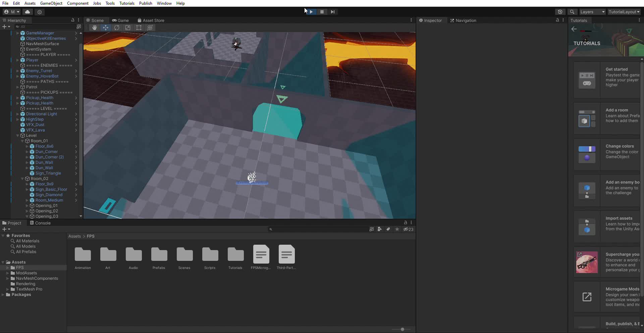644x333 pixels.
Task: Expand the ModAssets folder
Action: [8, 273]
